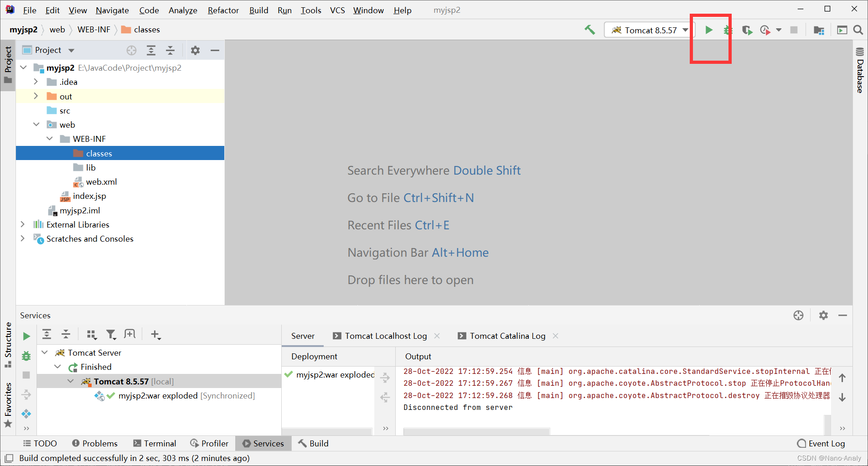The height and width of the screenshot is (466, 868).
Task: Hide the Project panel with minus icon
Action: point(215,50)
